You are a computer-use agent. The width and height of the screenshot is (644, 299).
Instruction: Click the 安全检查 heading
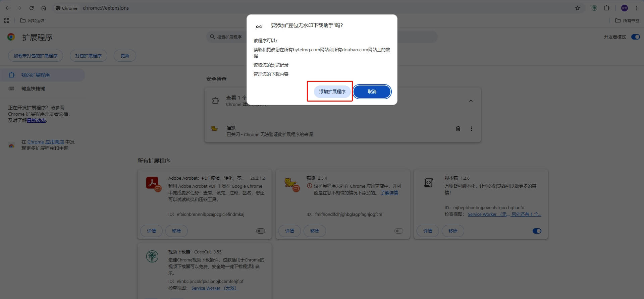pyautogui.click(x=216, y=79)
